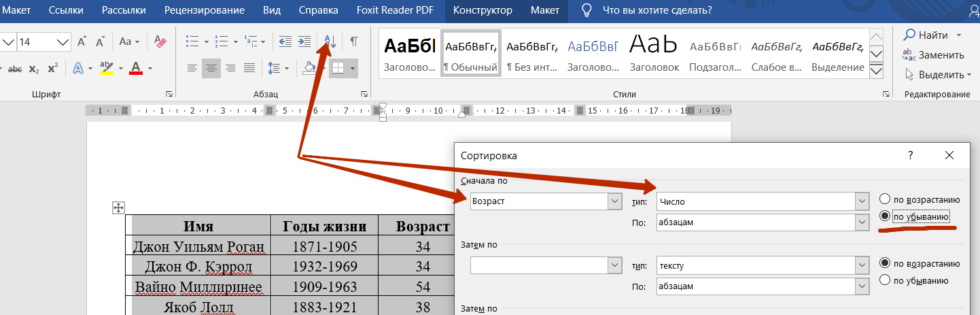The image size is (980, 315).
Task: Select the Конструктор tab
Action: click(x=483, y=10)
